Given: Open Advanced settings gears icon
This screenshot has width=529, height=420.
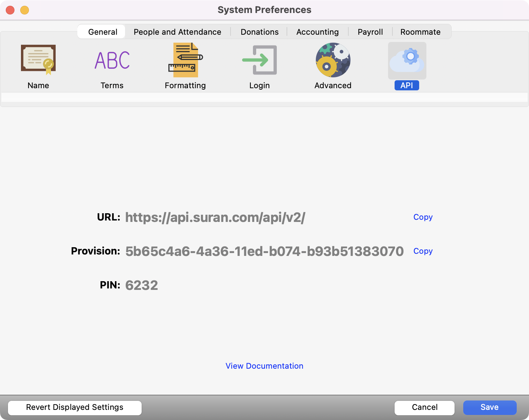Looking at the screenshot, I should 333,60.
